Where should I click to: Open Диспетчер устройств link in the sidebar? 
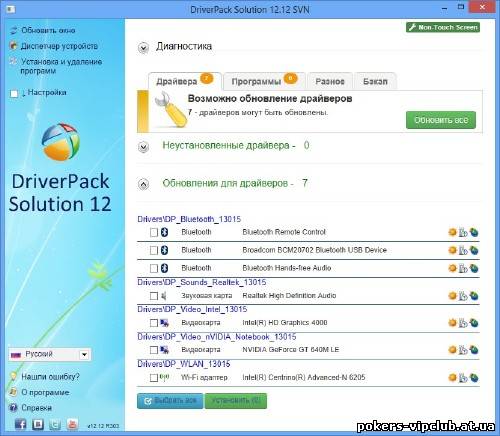pos(59,46)
